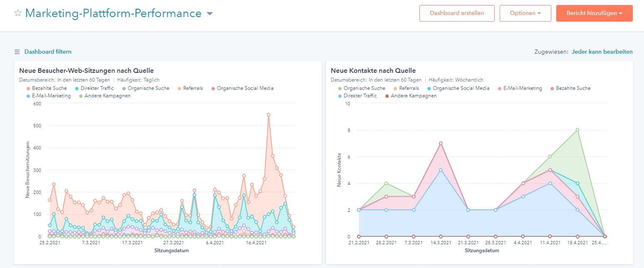This screenshot has width=644, height=268.
Task: Click the 18.4.2021 Organische Suche peak data point
Action: click(x=577, y=130)
